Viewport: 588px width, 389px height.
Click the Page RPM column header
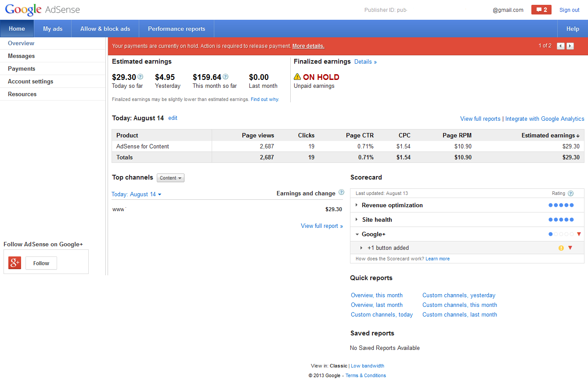click(x=457, y=135)
